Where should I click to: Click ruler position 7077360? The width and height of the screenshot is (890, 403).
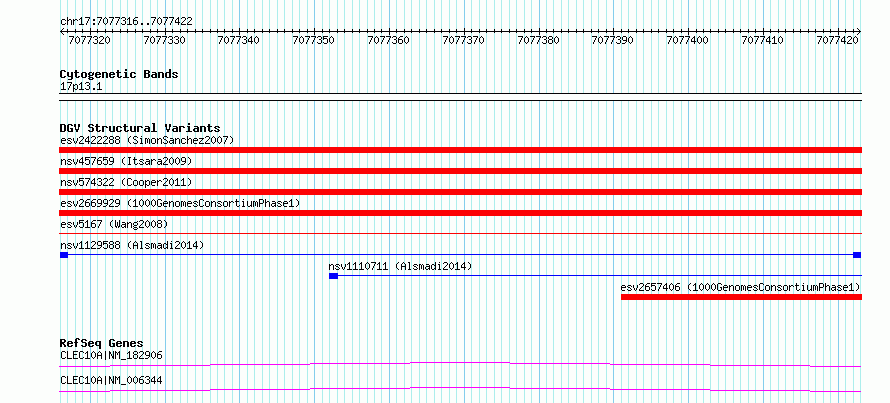pos(389,40)
